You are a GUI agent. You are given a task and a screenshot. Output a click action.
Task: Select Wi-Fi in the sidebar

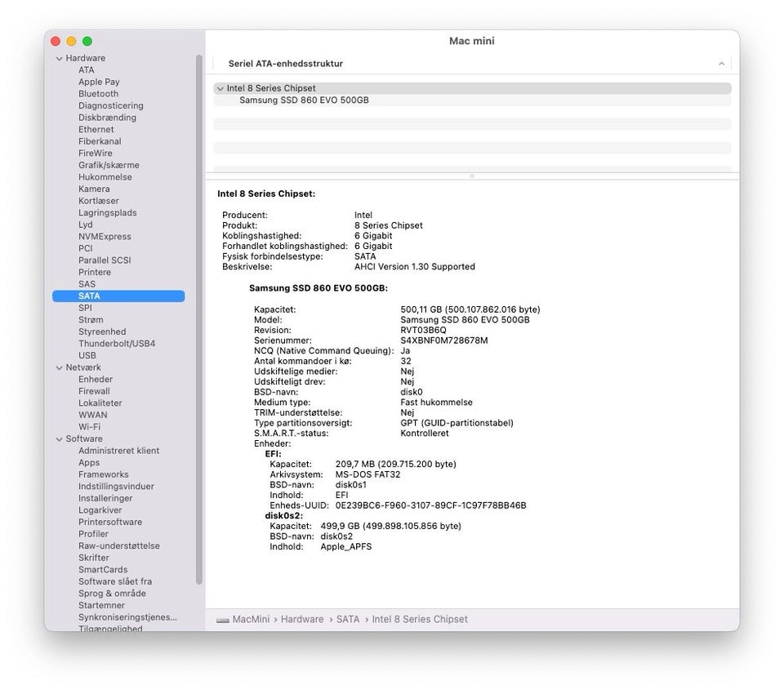point(90,427)
